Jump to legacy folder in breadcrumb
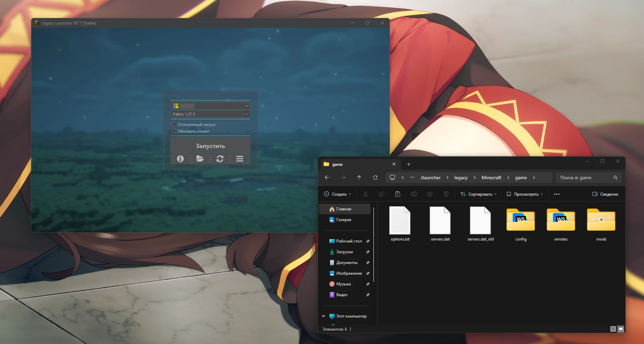 click(461, 178)
